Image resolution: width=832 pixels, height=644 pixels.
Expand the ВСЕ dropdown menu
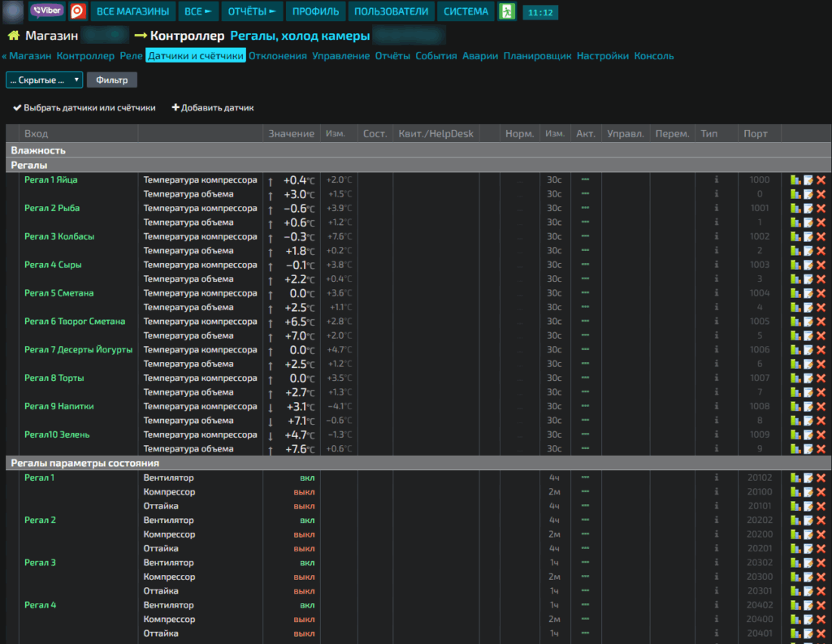197,11
